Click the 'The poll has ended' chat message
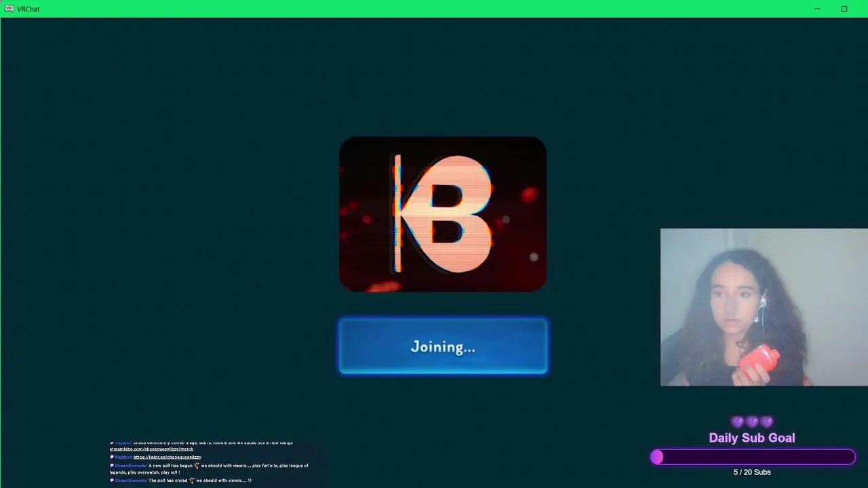Viewport: 868px width, 488px height. [180, 481]
